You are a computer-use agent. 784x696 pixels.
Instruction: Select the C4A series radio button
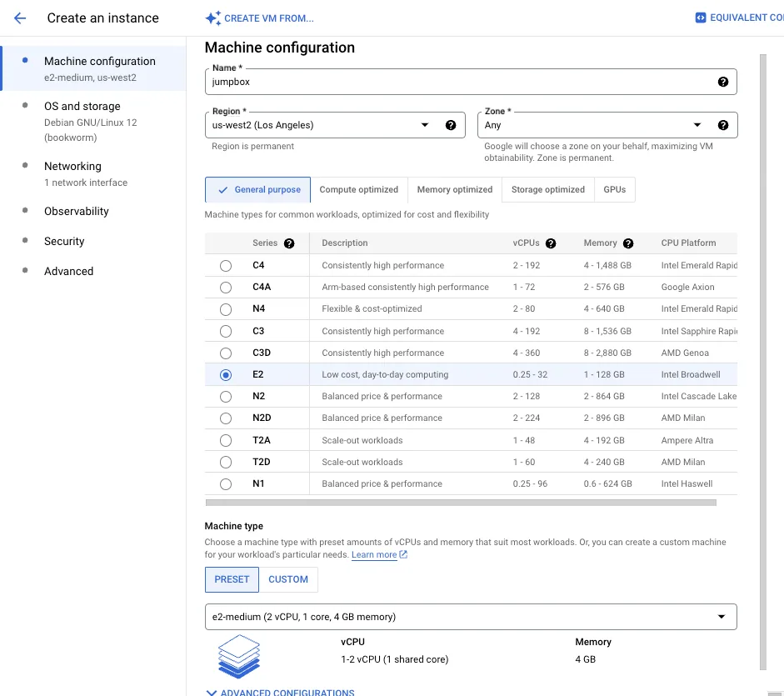(x=226, y=288)
